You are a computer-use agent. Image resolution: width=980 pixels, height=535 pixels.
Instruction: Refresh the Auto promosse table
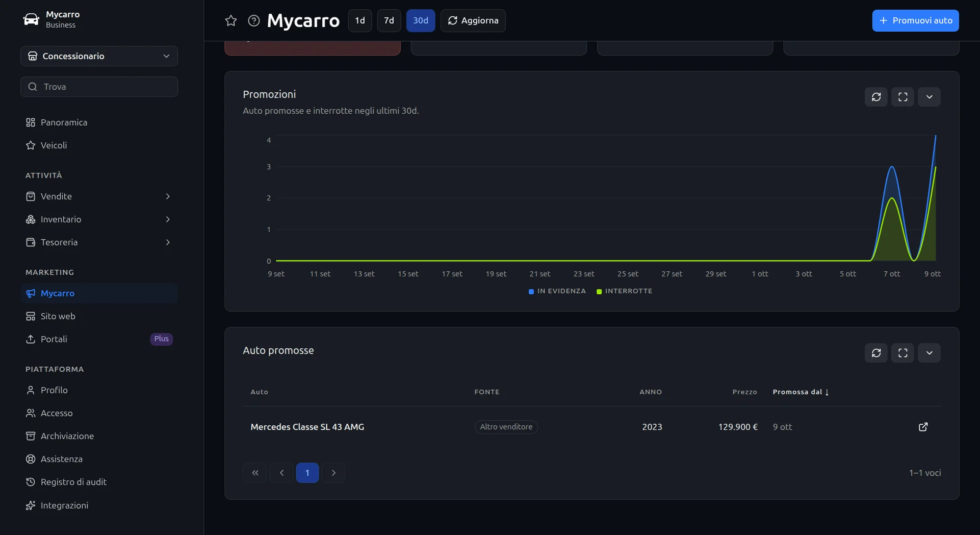pyautogui.click(x=876, y=353)
